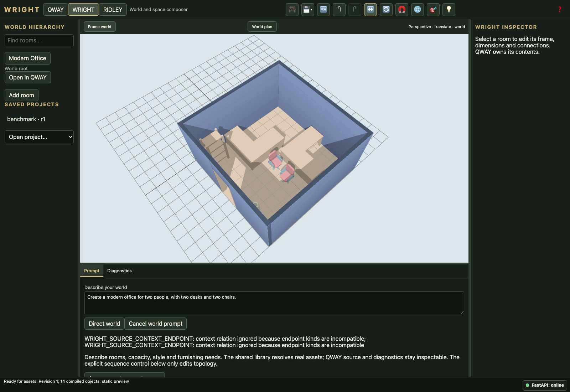Switch to the WRIGHT module tab
Viewport: 570px width, 392px height.
click(x=83, y=10)
